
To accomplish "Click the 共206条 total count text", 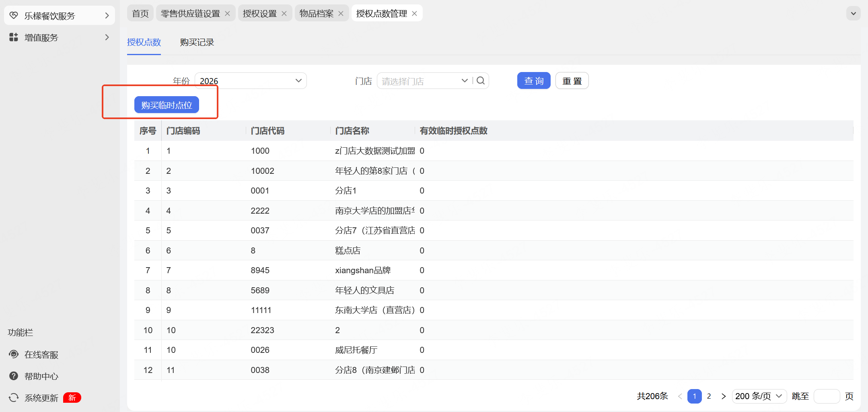I will click(652, 396).
